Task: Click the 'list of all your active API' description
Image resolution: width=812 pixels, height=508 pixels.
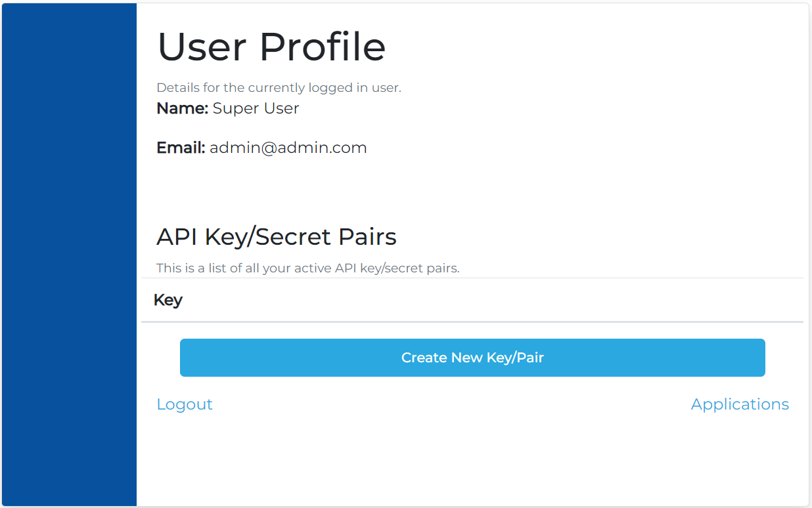Action: tap(307, 268)
